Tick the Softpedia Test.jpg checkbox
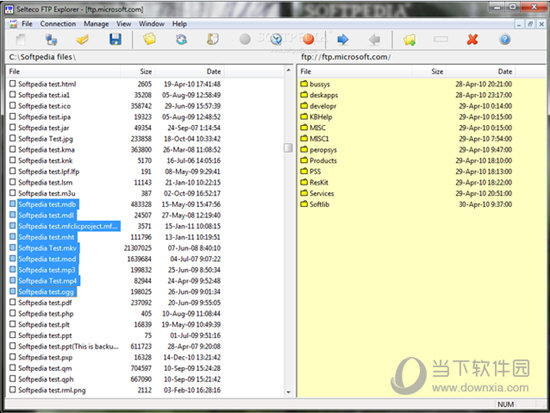This screenshot has height=413, width=550. pyautogui.click(x=13, y=138)
